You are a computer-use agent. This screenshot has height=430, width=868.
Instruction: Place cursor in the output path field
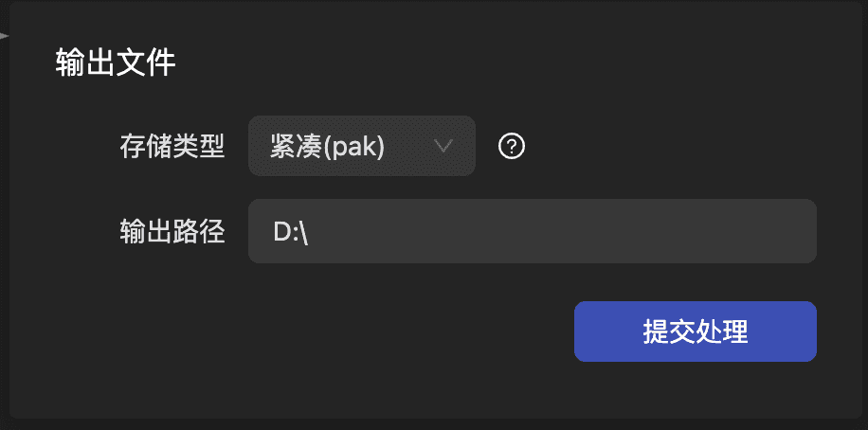coord(532,231)
